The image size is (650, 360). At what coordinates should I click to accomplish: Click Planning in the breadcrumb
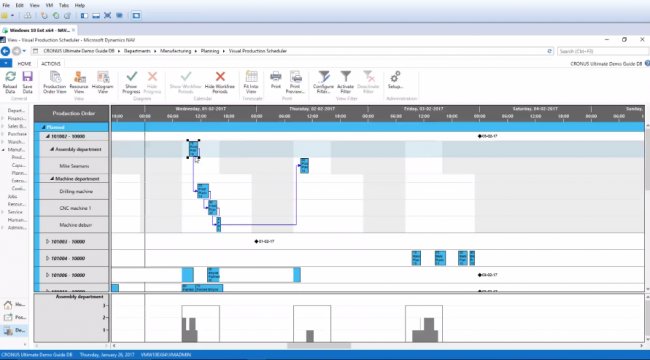click(210, 51)
